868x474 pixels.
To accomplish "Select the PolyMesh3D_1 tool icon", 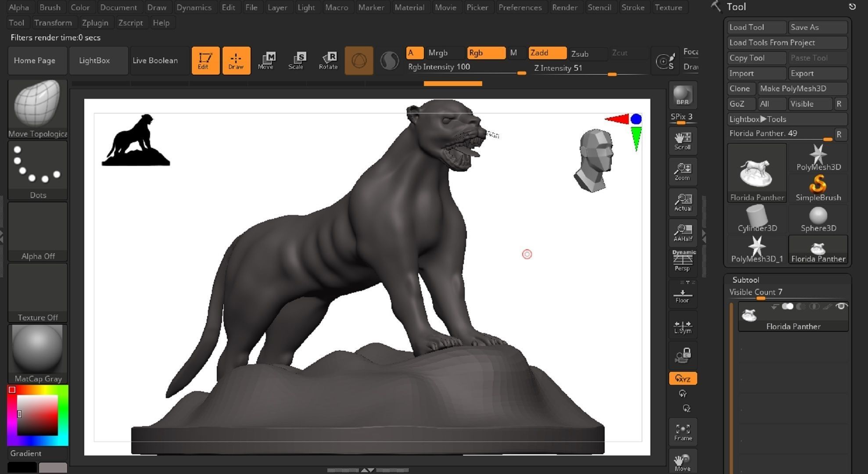I will (x=757, y=249).
